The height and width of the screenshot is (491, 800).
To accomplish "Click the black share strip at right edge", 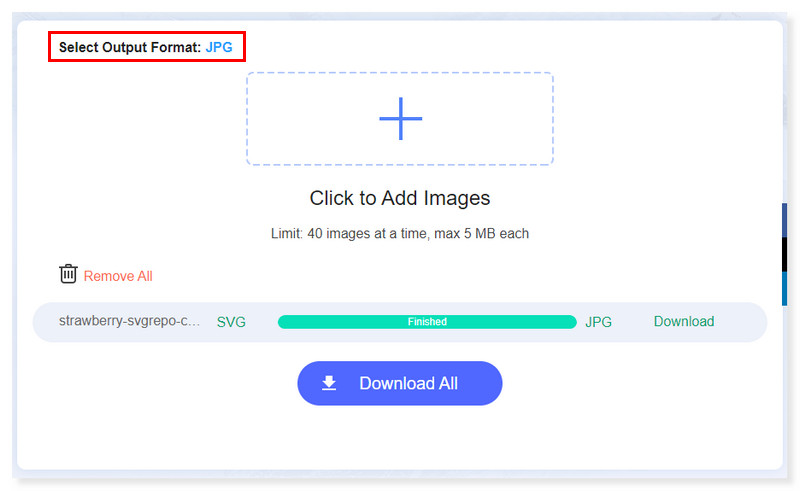I will click(x=784, y=254).
